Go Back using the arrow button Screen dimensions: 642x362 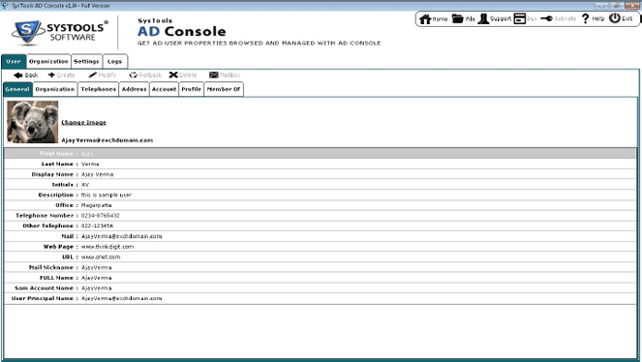click(x=26, y=75)
